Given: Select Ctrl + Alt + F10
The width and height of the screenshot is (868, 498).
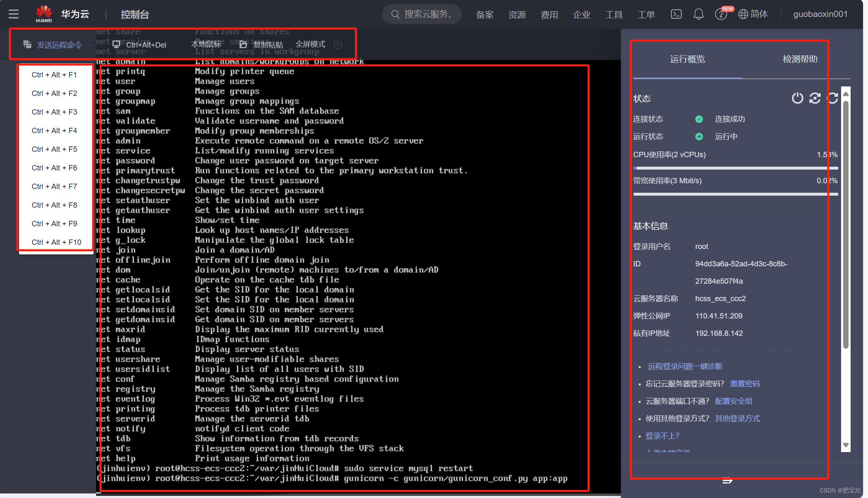Looking at the screenshot, I should (56, 242).
